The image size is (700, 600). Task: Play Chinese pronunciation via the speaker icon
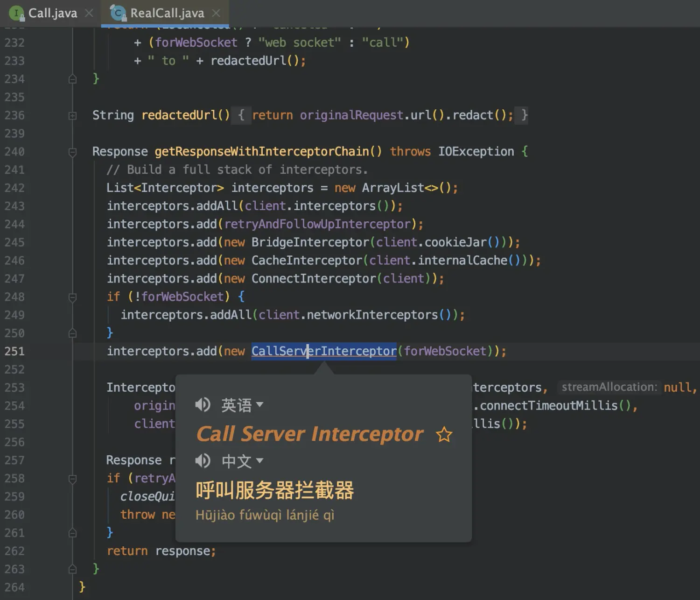click(x=203, y=460)
